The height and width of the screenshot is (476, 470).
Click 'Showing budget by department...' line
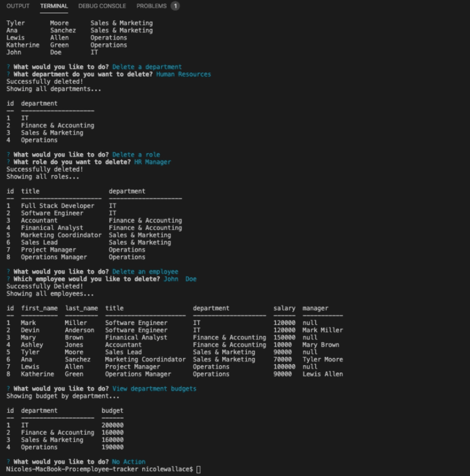(x=63, y=396)
